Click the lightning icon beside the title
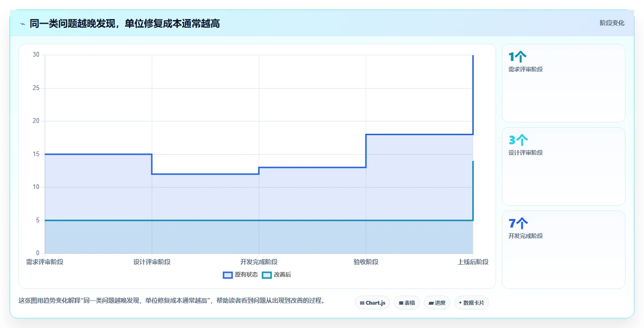The width and height of the screenshot is (644, 328). coord(22,24)
